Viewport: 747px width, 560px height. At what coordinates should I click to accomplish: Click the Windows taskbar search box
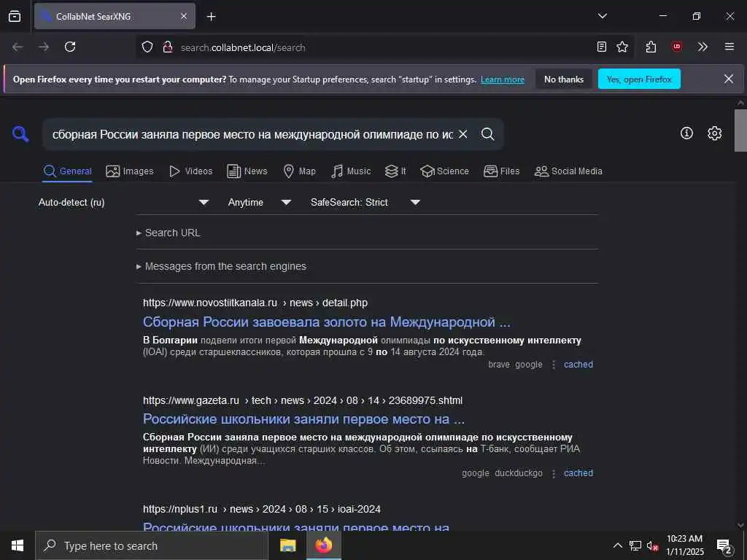pyautogui.click(x=152, y=545)
